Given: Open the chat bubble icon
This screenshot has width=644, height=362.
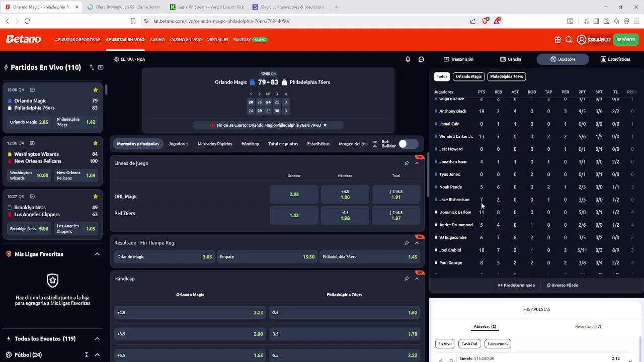Looking at the screenshot, I should click(x=421, y=59).
